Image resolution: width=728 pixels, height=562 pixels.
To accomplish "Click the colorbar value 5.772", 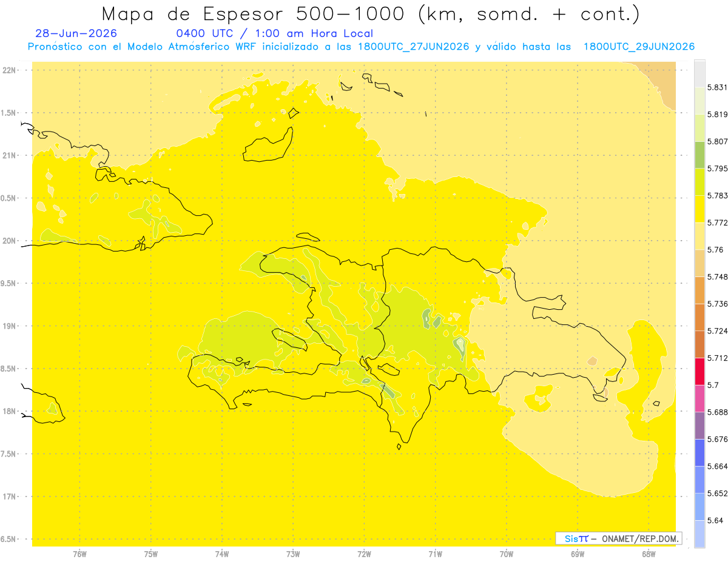I will 717,222.
